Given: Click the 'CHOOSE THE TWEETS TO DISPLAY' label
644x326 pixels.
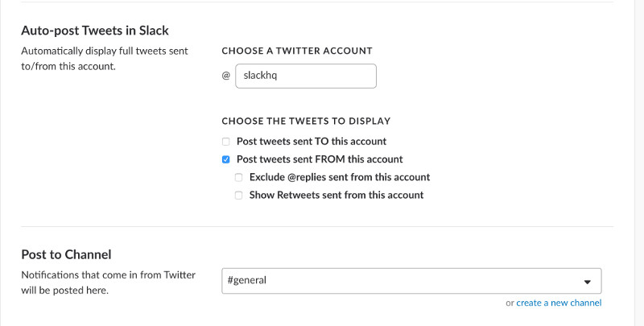Looking at the screenshot, I should pyautogui.click(x=306, y=121).
